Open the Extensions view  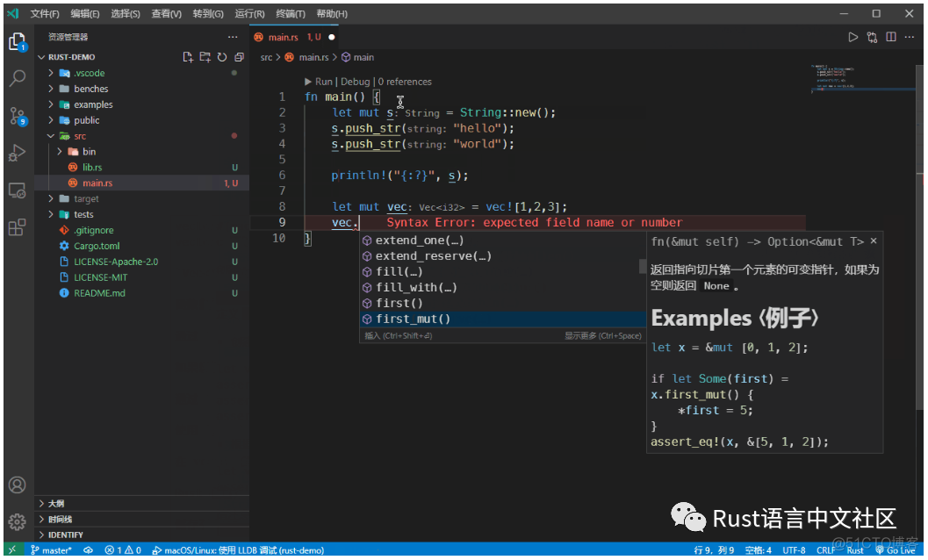(x=18, y=227)
